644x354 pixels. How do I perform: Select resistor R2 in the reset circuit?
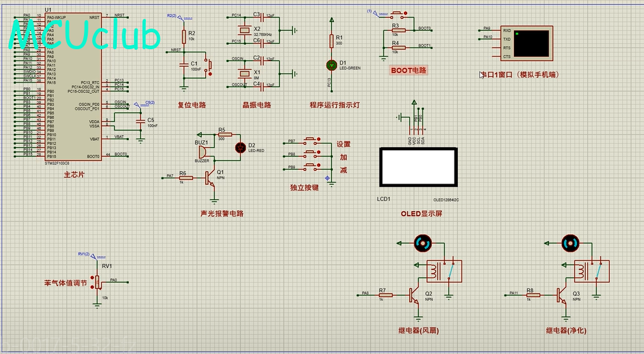pos(184,37)
